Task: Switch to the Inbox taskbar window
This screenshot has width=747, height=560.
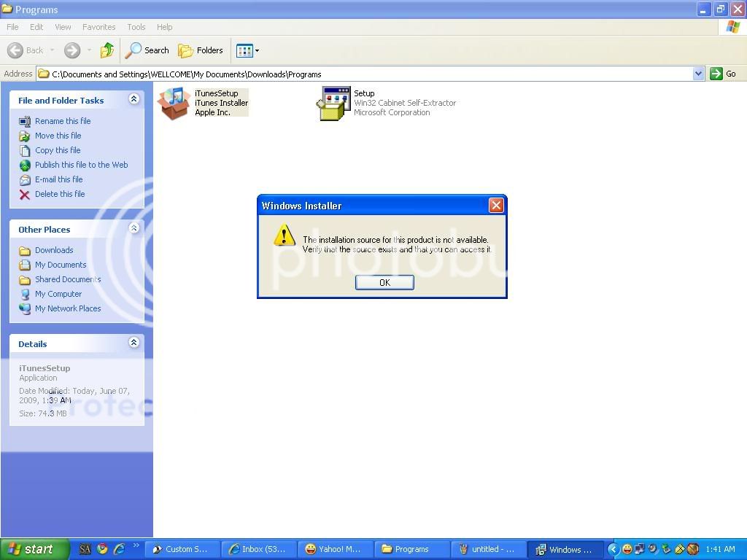Action: point(259,550)
